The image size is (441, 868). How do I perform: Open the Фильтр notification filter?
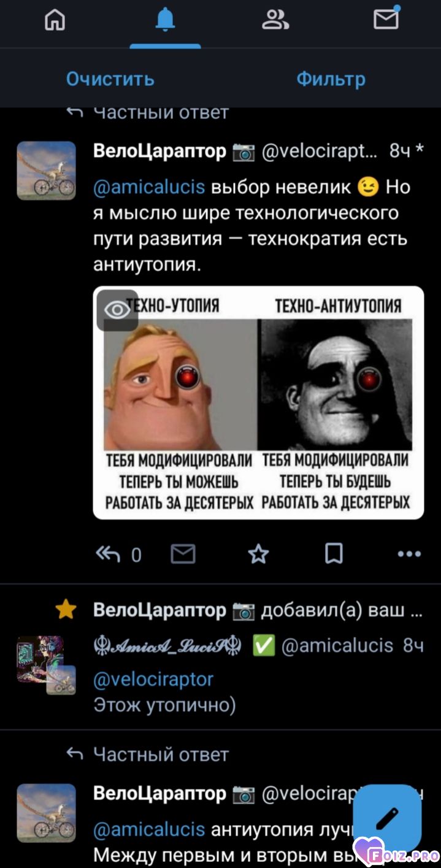[x=331, y=79]
